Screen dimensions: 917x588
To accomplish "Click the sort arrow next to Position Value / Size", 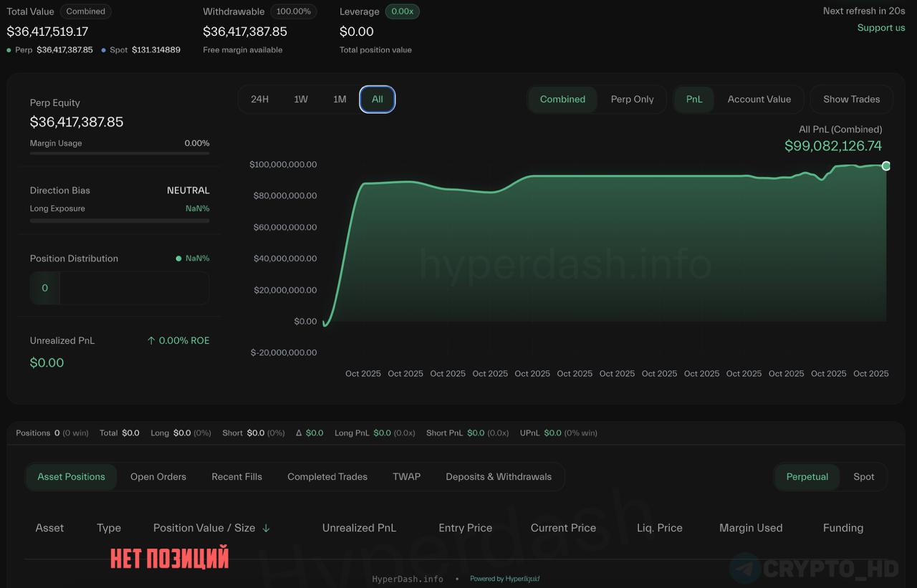I will [x=266, y=528].
